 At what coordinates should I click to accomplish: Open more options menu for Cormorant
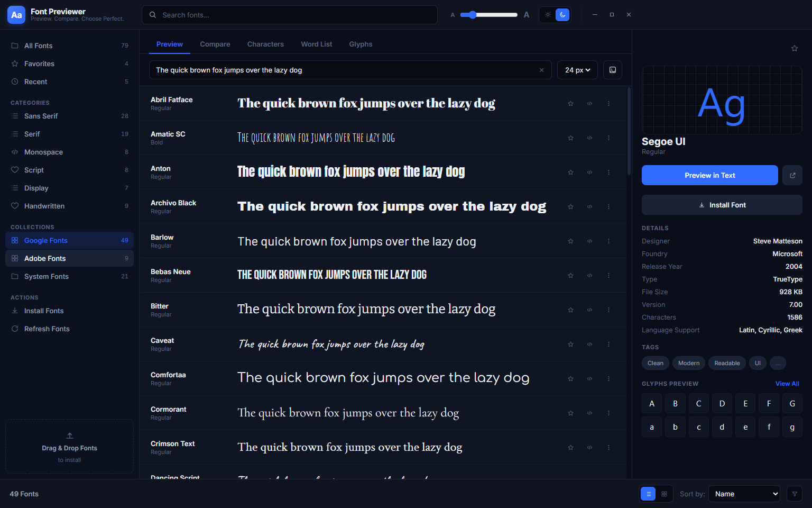[x=608, y=413]
